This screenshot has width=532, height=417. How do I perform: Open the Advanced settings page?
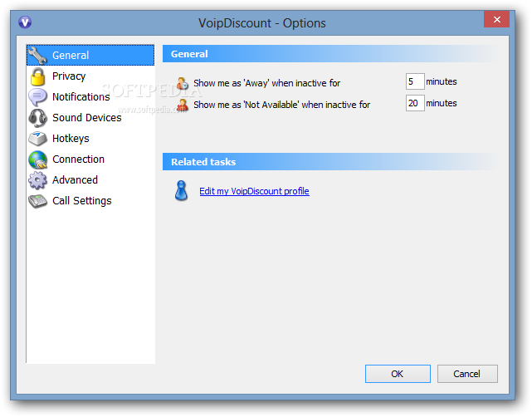coord(75,180)
